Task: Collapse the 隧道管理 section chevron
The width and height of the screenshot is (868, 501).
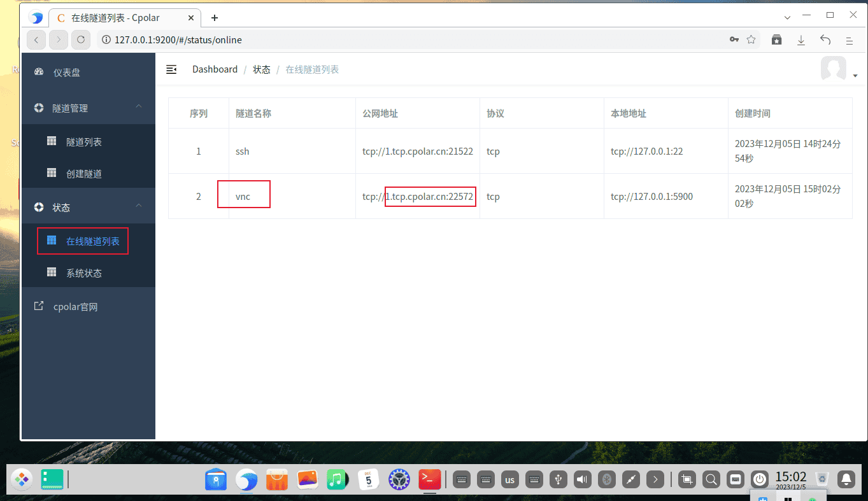Action: point(138,108)
